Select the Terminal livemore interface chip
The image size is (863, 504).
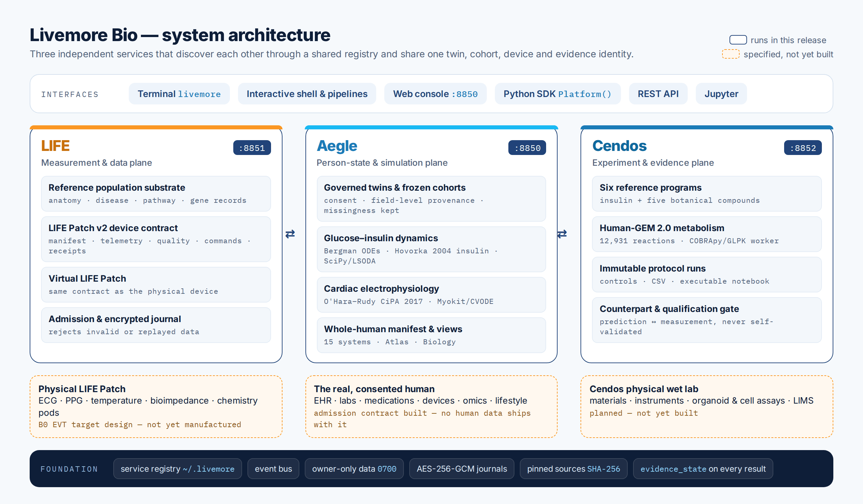click(179, 94)
